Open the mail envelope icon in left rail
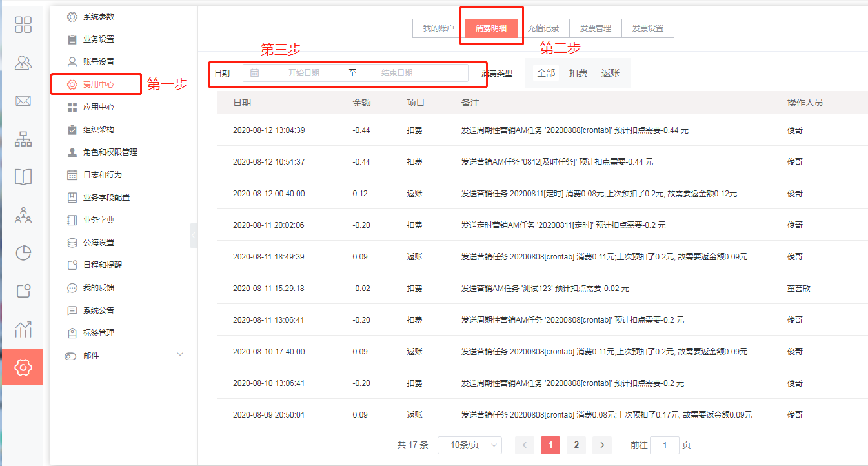The height and width of the screenshot is (466, 868). click(x=23, y=101)
